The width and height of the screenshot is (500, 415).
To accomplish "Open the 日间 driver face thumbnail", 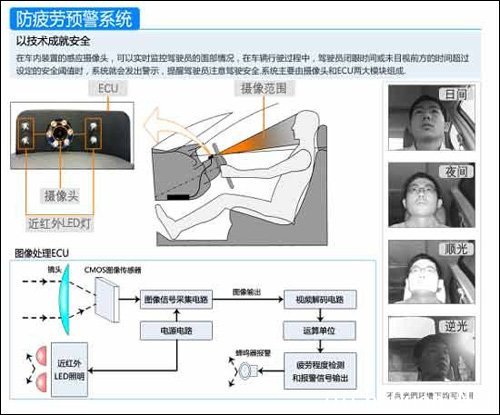I will pos(432,118).
